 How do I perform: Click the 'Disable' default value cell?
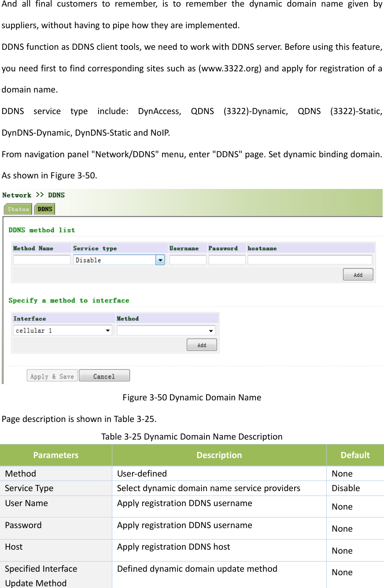(355, 488)
